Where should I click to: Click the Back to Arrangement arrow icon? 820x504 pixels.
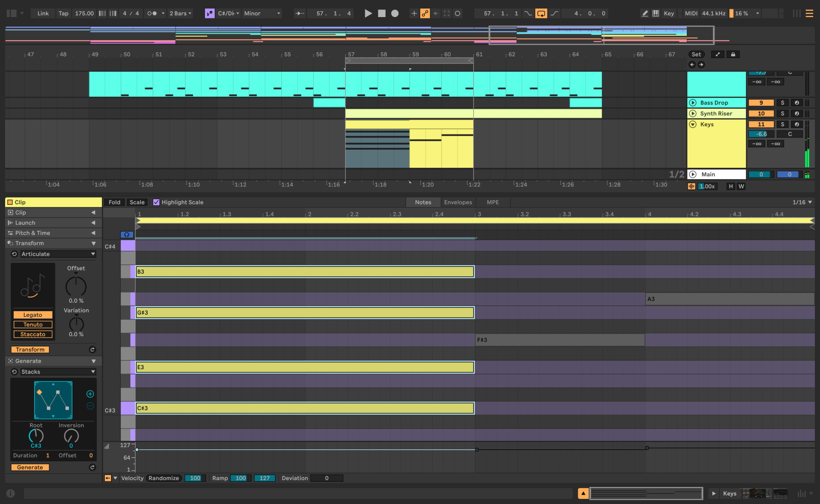436,13
